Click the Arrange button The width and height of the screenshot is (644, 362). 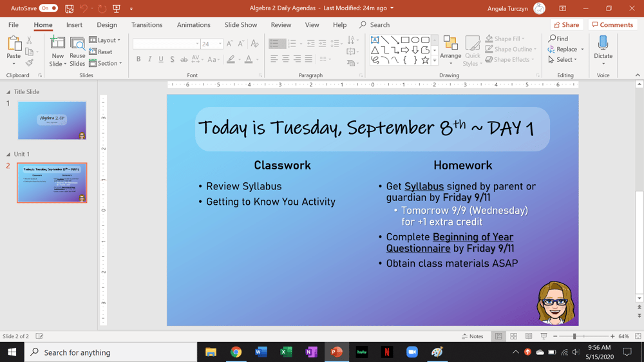pos(451,51)
